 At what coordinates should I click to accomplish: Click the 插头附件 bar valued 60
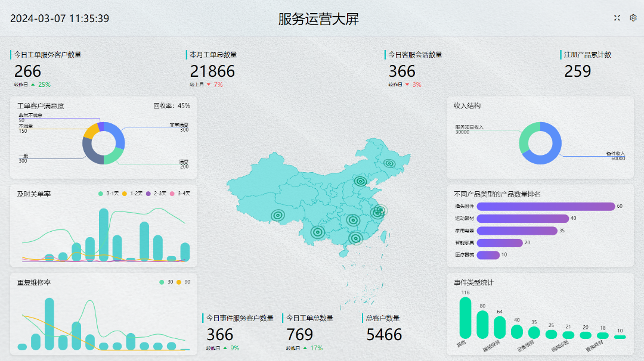click(545, 206)
